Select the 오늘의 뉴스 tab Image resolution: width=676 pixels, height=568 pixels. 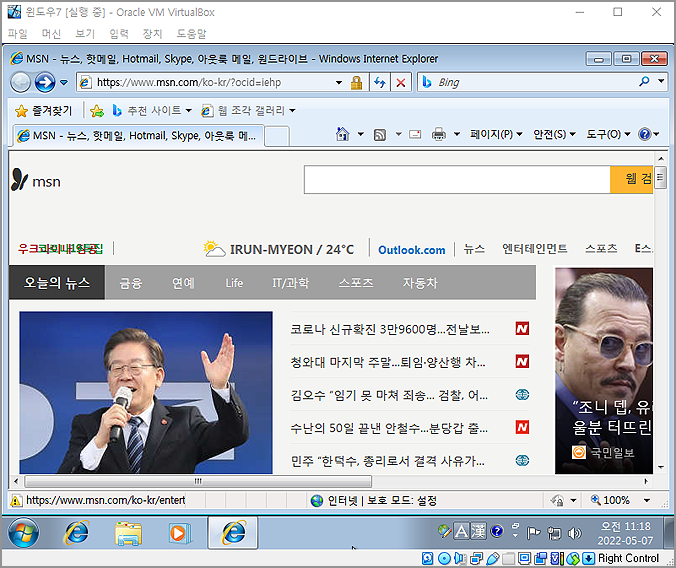coord(57,282)
